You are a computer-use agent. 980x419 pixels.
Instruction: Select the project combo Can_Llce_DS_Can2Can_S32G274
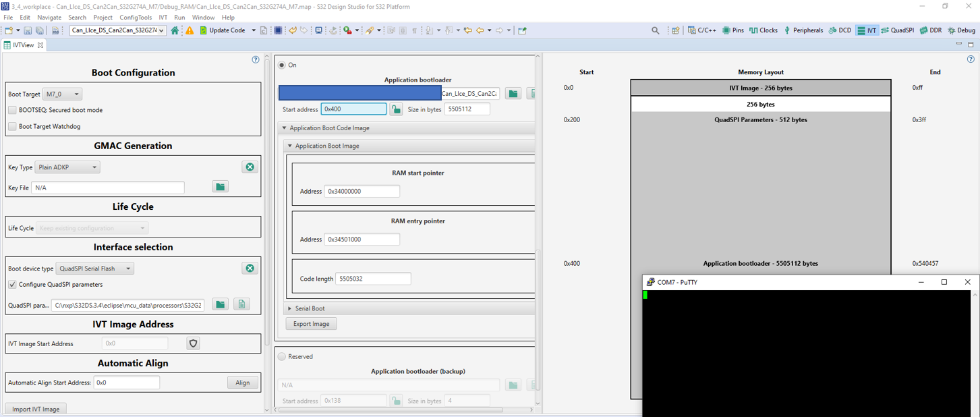click(117, 30)
